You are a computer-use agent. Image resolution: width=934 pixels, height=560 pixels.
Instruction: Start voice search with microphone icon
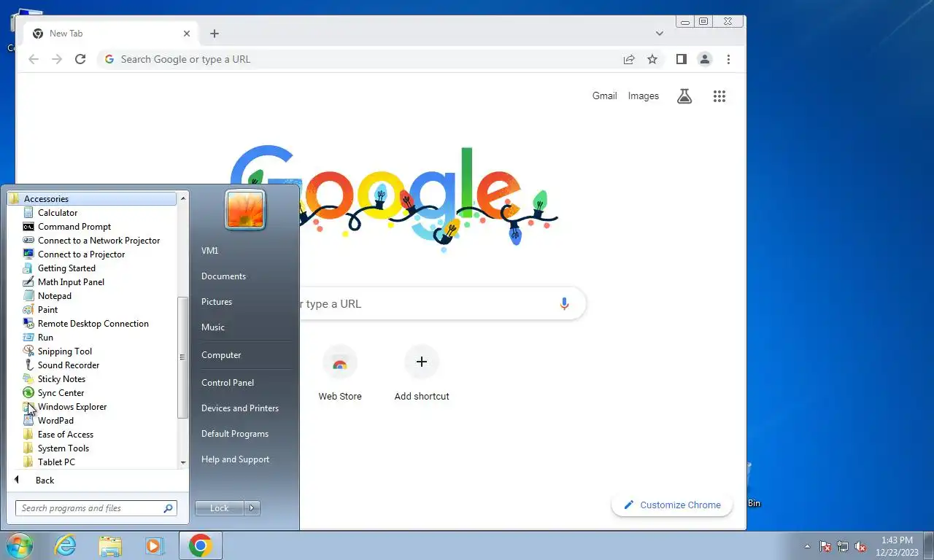[x=564, y=304]
